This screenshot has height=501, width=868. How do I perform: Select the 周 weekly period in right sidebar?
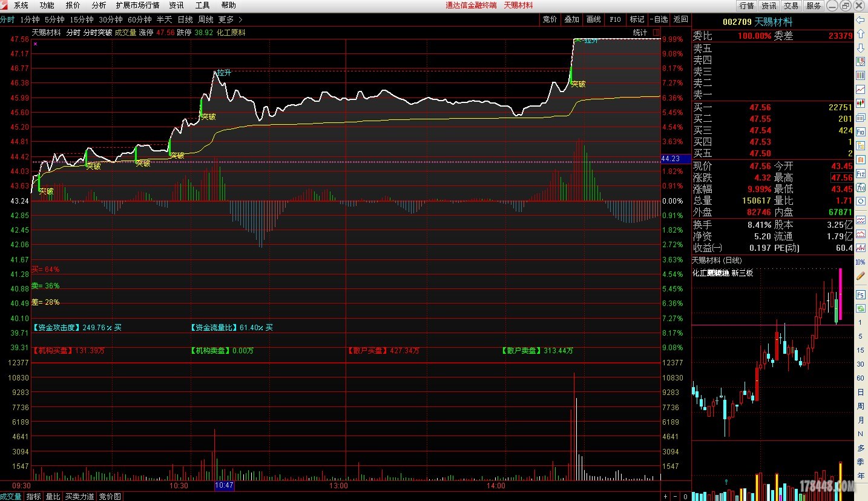point(860,406)
